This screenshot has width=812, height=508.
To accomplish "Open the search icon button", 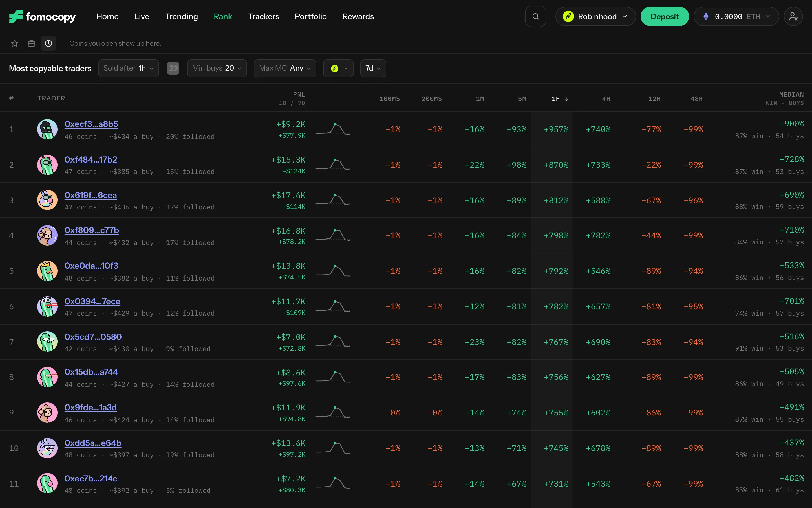I will 535,16.
